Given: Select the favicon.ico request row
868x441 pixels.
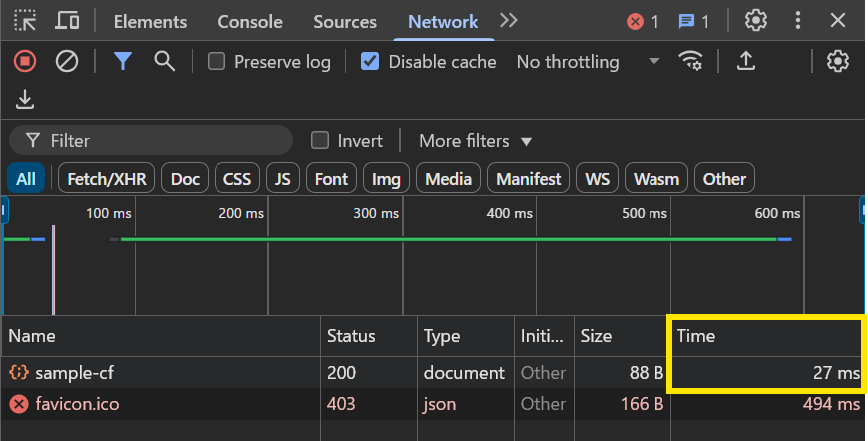Looking at the screenshot, I should (x=433, y=404).
